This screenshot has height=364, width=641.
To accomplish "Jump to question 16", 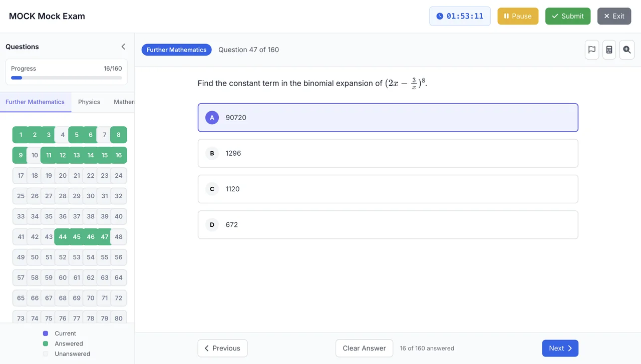I will tap(119, 155).
